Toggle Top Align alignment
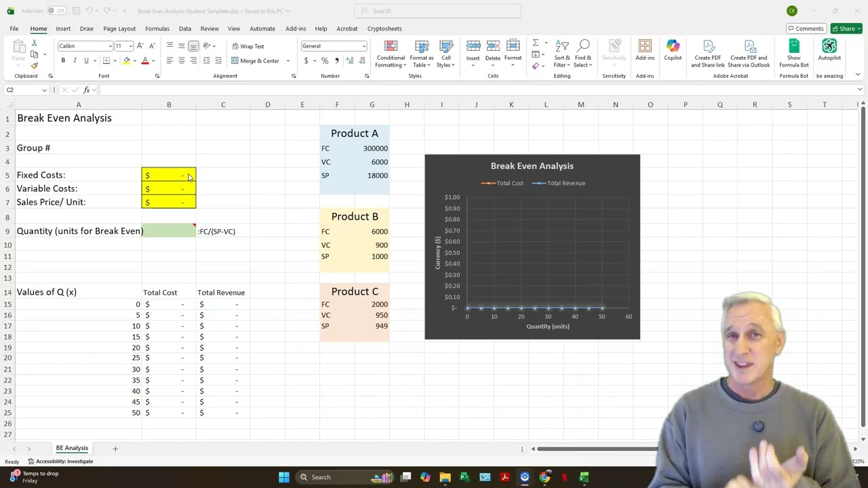Screen dimensions: 868x488 click(x=170, y=46)
